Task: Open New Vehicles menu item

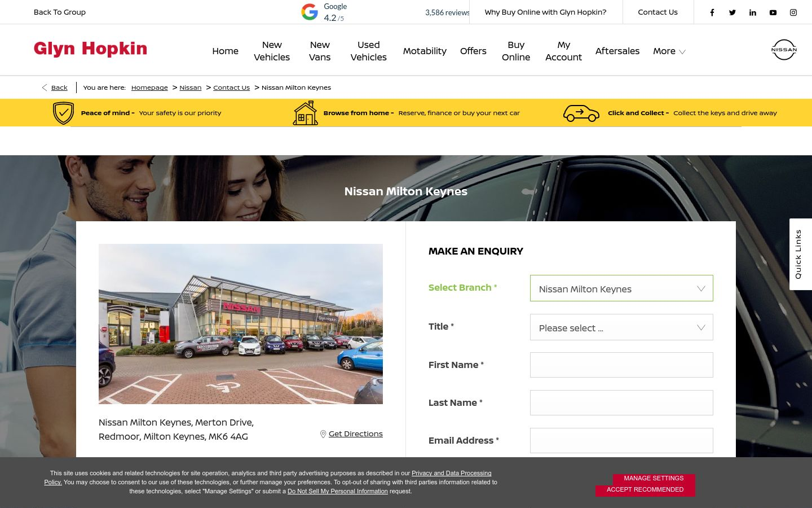Action: pos(272,51)
